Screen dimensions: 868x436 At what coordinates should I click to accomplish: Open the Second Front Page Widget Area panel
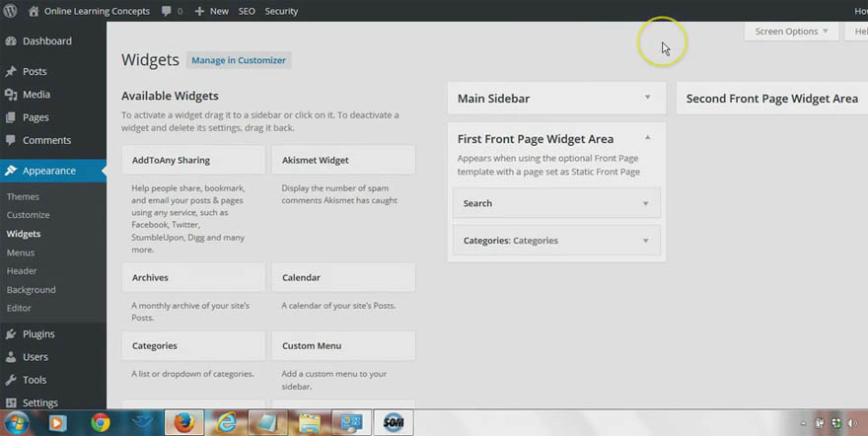click(771, 99)
